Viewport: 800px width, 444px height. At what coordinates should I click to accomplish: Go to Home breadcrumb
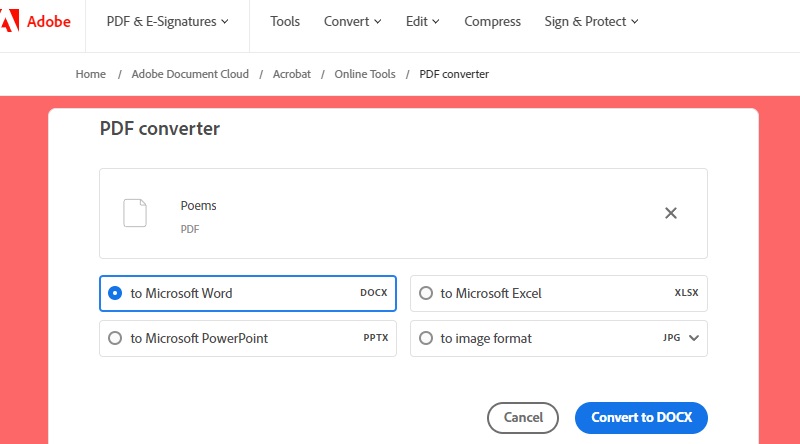pos(91,74)
